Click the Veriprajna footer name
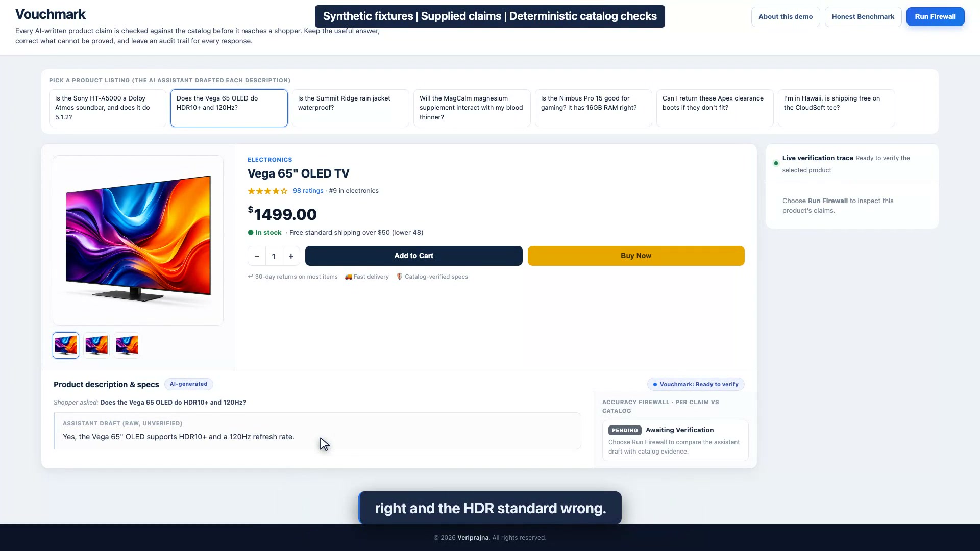Screen dimensions: 980x551 tap(473, 538)
